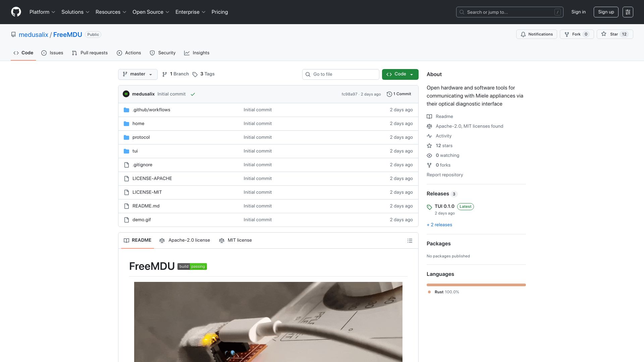Click the Rust language color dot
Image resolution: width=644 pixels, height=362 pixels.
429,292
